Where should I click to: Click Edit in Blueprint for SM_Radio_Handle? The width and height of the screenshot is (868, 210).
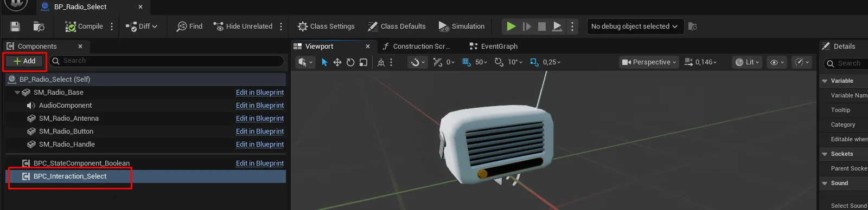[x=260, y=145]
